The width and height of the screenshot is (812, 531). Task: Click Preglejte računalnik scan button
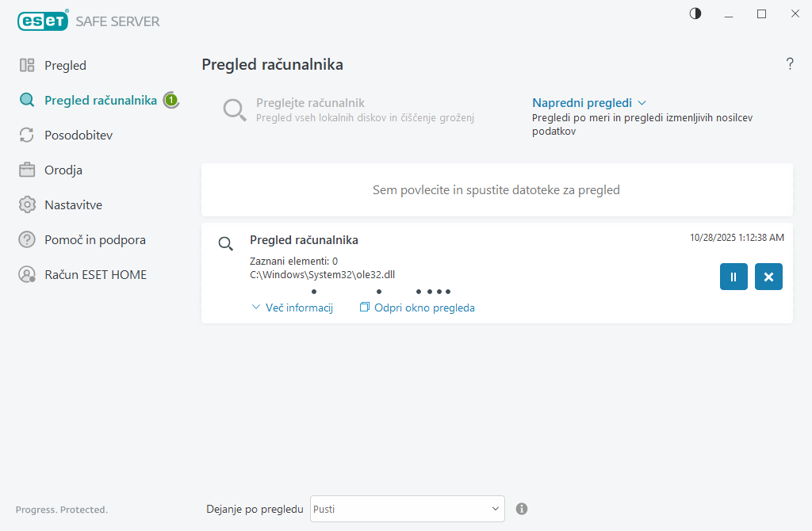(310, 103)
